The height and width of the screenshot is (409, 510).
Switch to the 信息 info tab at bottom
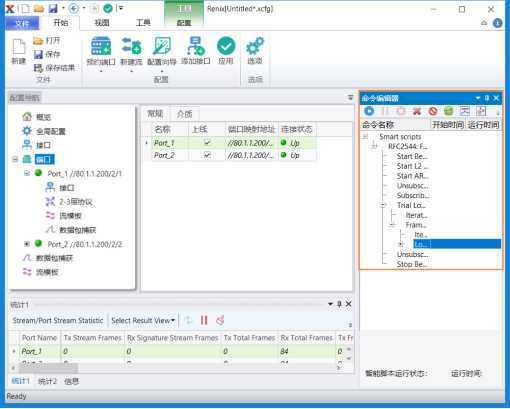(72, 381)
